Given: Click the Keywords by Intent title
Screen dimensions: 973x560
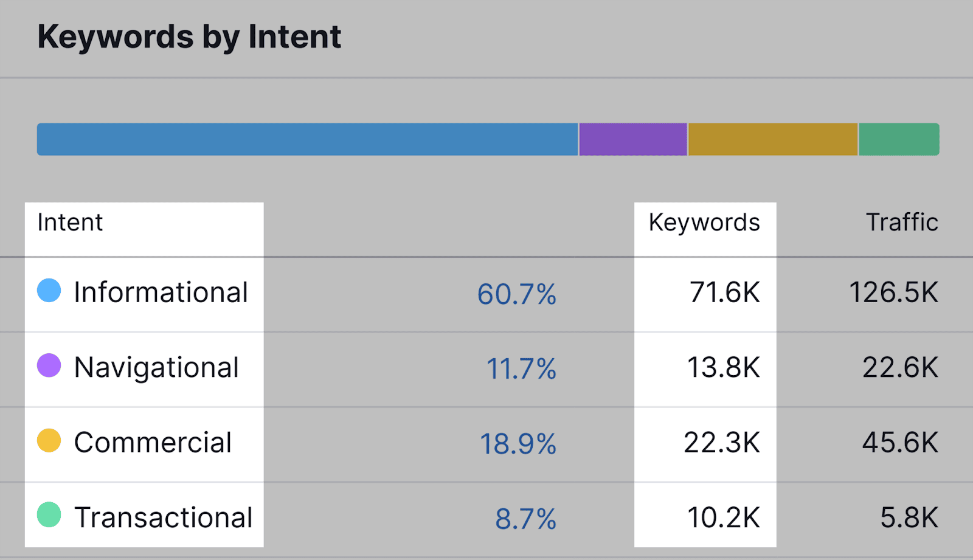Looking at the screenshot, I should [x=189, y=36].
